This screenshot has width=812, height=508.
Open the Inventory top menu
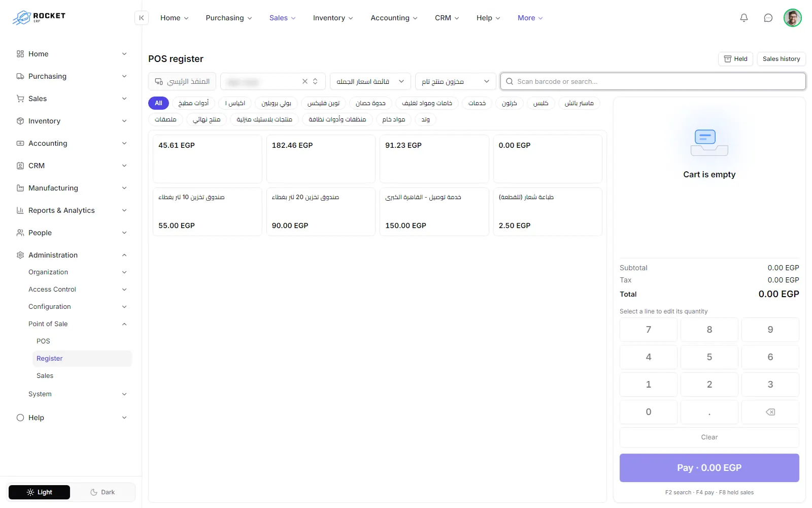[x=333, y=18]
